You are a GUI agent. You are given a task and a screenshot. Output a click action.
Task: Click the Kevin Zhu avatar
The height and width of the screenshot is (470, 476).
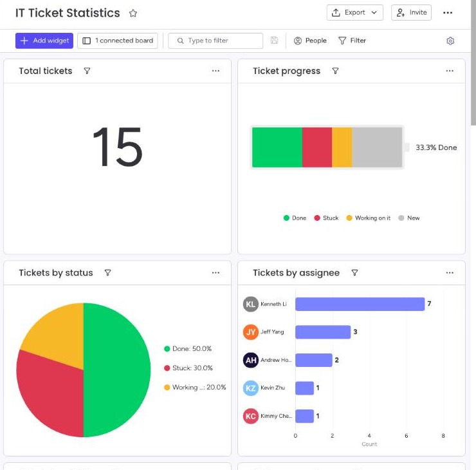251,388
